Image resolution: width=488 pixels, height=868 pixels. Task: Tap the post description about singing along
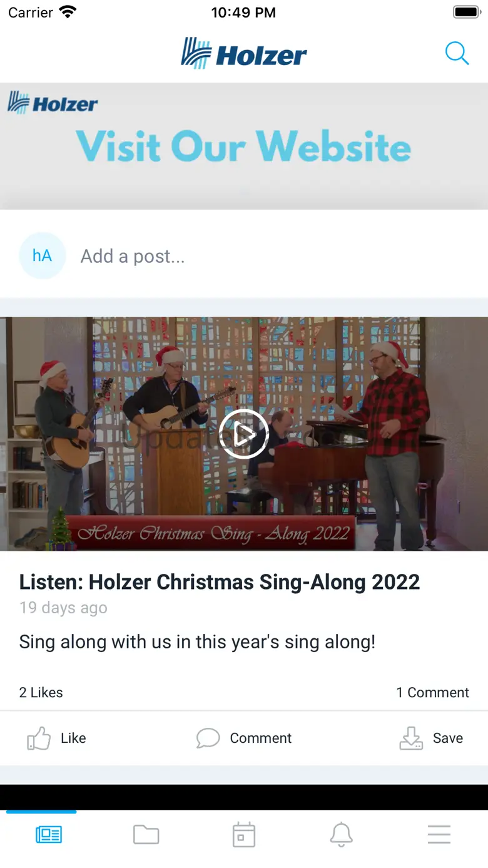coord(197,641)
